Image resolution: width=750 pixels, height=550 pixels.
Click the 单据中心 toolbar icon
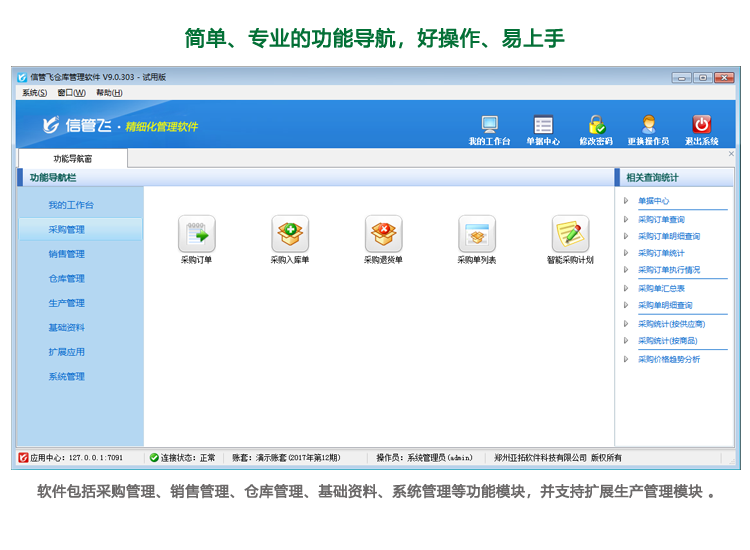(x=543, y=125)
